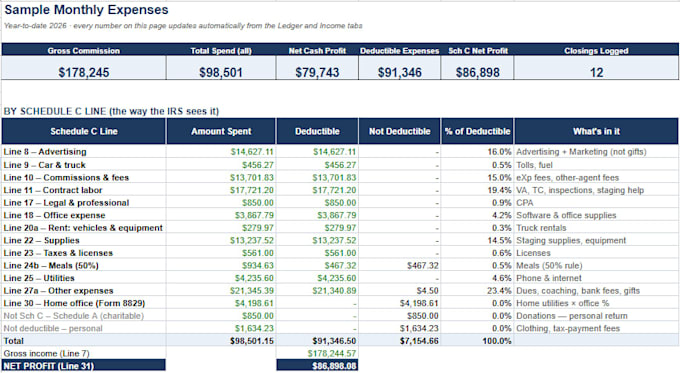Click the 23.4% Other expenses percentage
680x373 pixels.
click(x=500, y=291)
